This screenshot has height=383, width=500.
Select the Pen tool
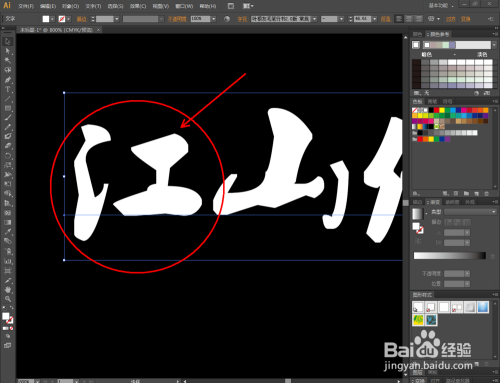[x=8, y=80]
